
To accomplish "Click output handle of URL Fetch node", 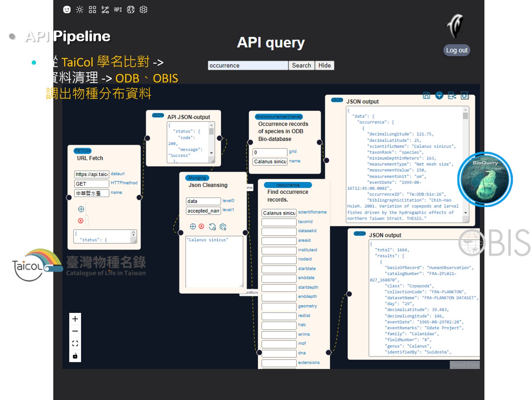I will click(x=139, y=197).
